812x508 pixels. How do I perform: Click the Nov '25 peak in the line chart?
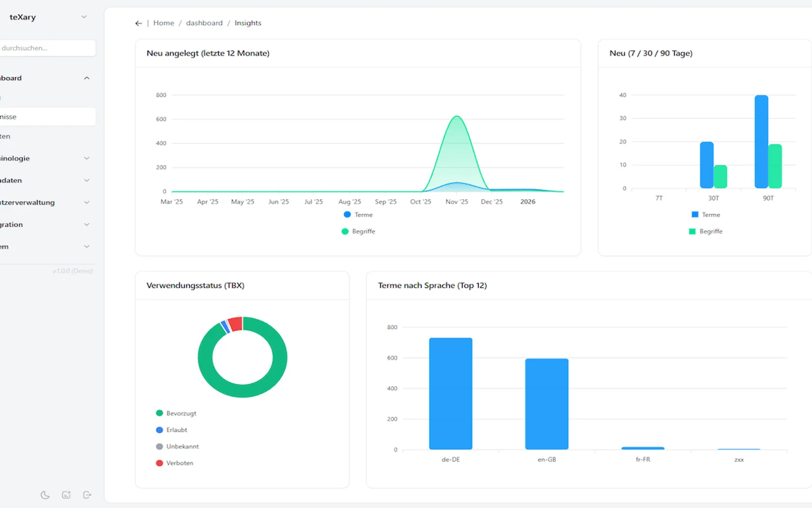pyautogui.click(x=457, y=117)
